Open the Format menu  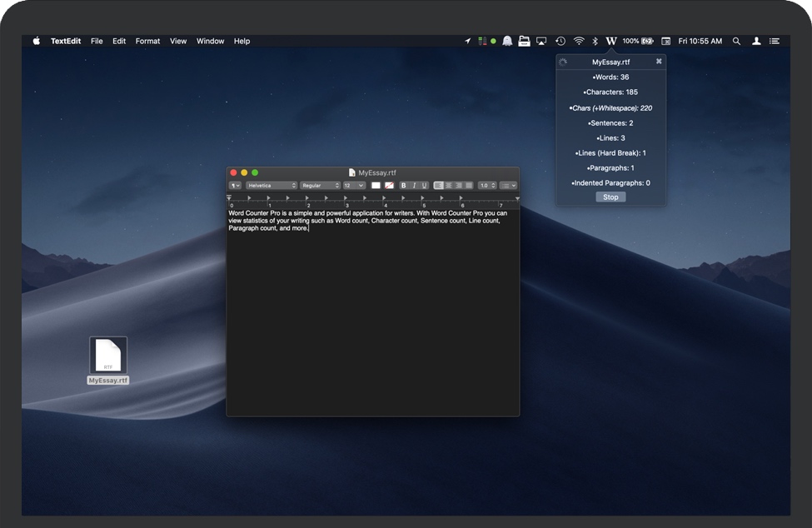147,41
